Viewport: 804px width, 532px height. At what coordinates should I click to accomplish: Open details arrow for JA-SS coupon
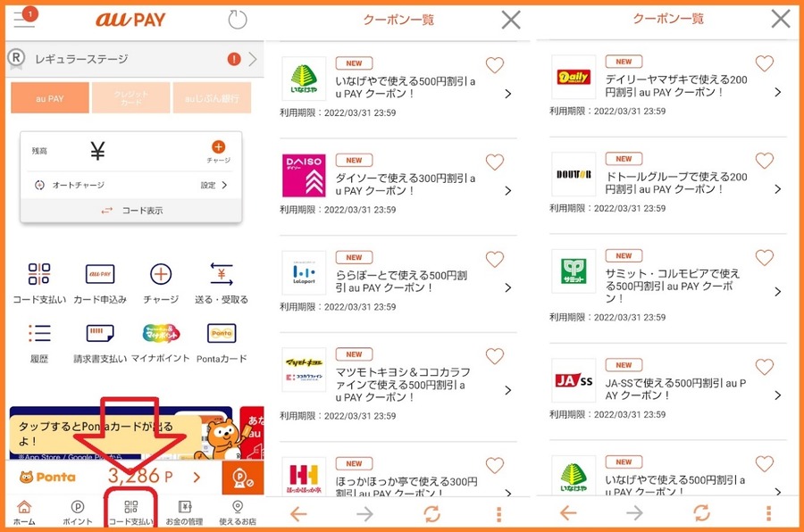coord(778,395)
